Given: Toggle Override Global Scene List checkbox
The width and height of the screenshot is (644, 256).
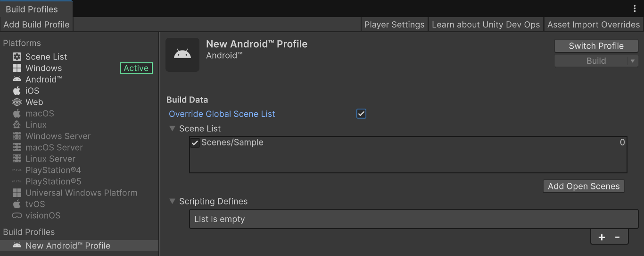Looking at the screenshot, I should click(x=362, y=114).
